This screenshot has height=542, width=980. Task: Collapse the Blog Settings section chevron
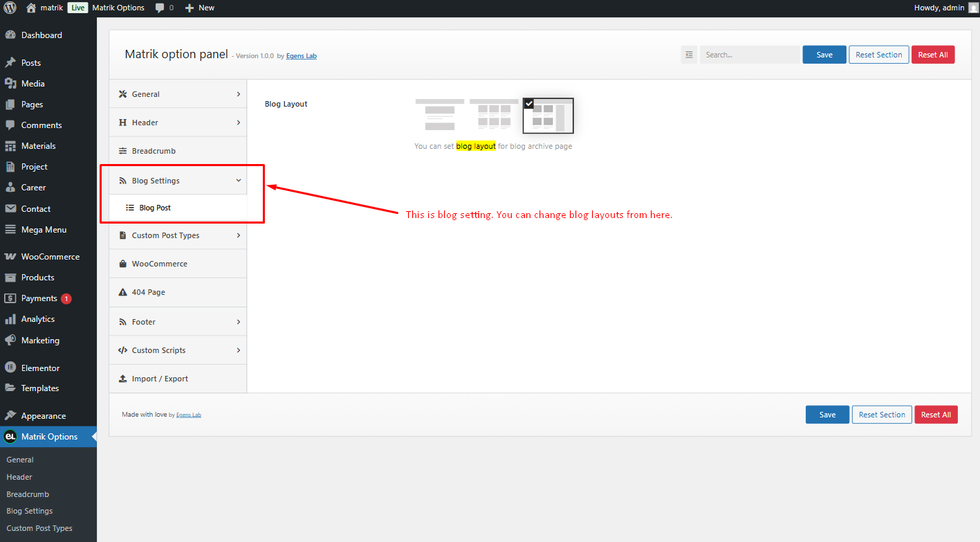pyautogui.click(x=239, y=181)
